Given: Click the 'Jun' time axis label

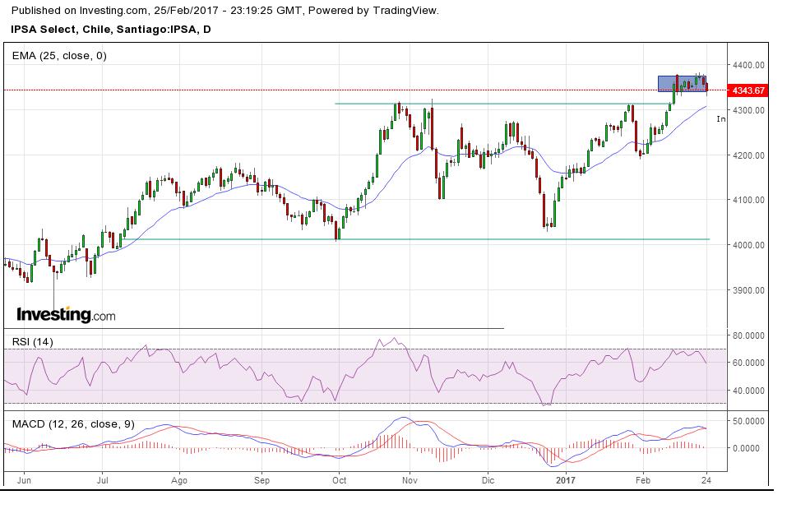Looking at the screenshot, I should tap(24, 480).
